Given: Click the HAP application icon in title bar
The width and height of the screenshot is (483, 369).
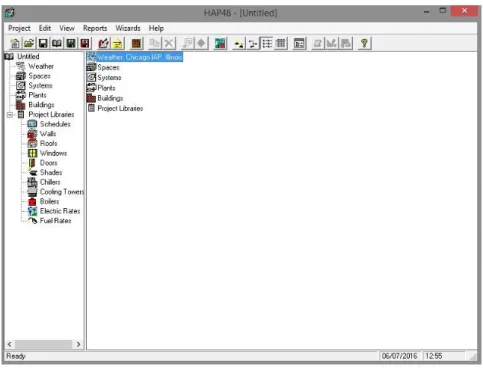Looking at the screenshot, I should (10, 13).
